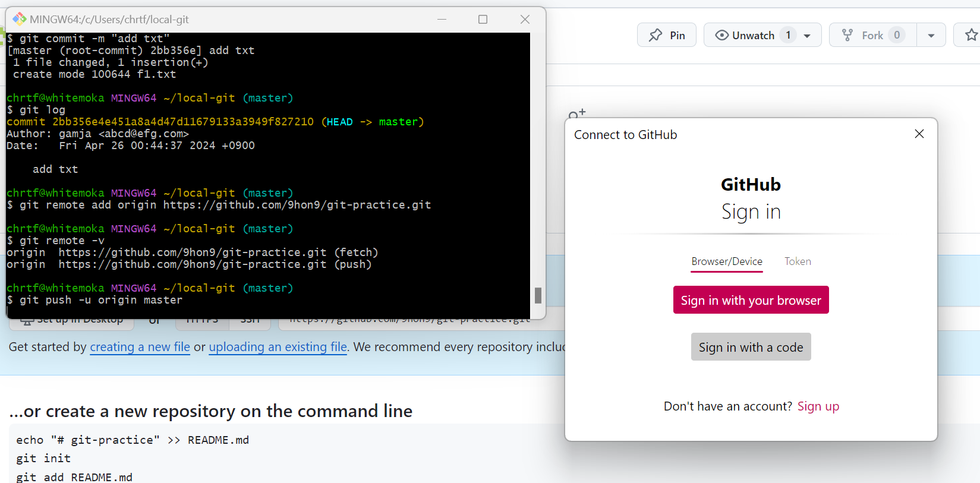Click the terminal vertical scrollbar thumb
Screen dimensions: 980x483
pos(538,295)
